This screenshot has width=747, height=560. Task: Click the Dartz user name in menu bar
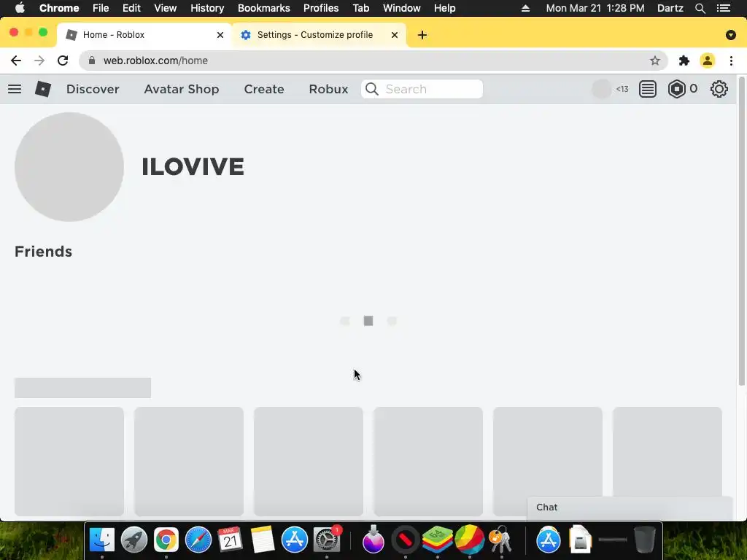pos(670,8)
